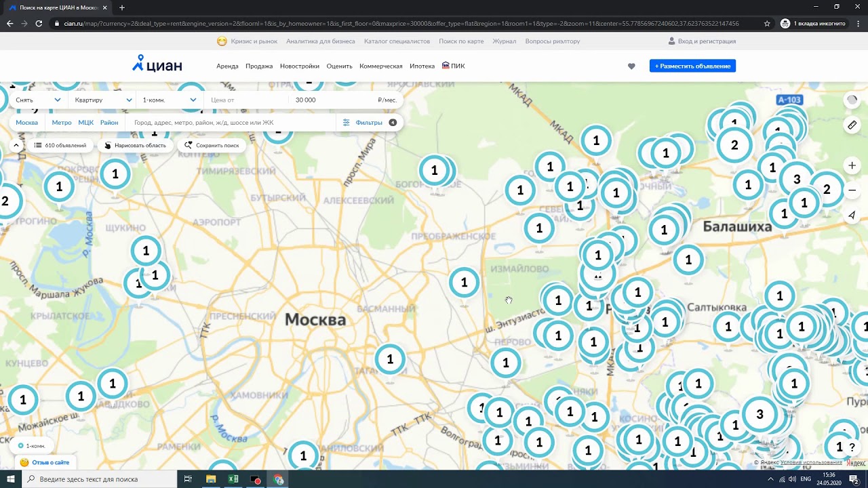Open Вход и регистрация link
Viewport: 868px width, 488px height.
[707, 41]
